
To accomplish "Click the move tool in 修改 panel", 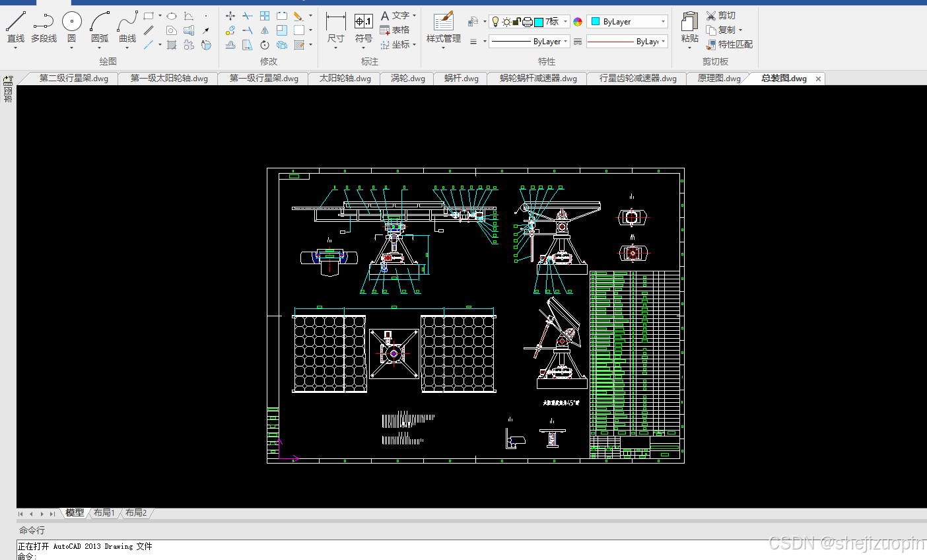I will [230, 16].
